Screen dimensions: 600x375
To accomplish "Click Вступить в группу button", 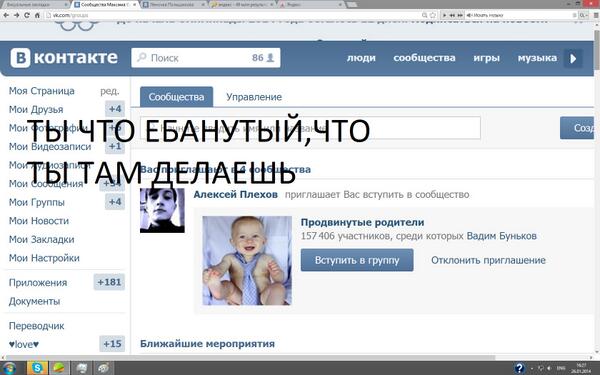I will [357, 260].
